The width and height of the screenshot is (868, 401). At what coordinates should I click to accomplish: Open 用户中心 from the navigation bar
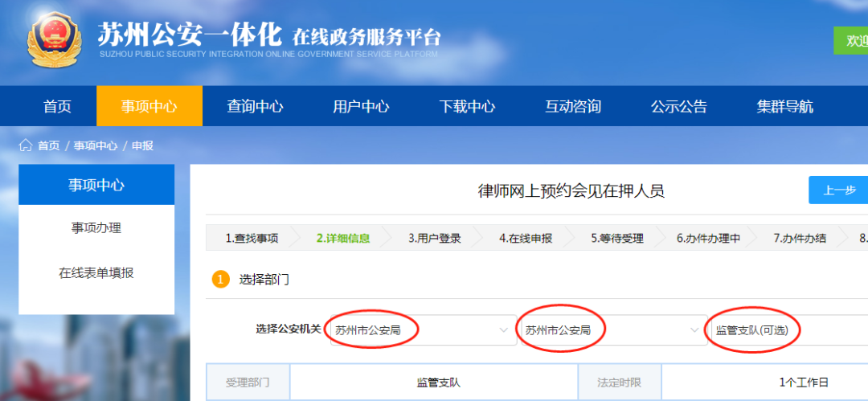(361, 106)
